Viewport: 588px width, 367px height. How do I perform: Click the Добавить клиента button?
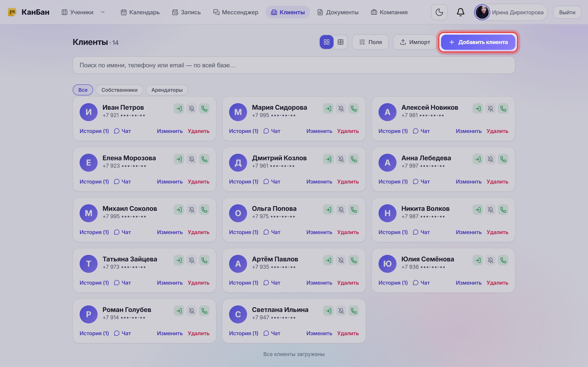[478, 42]
